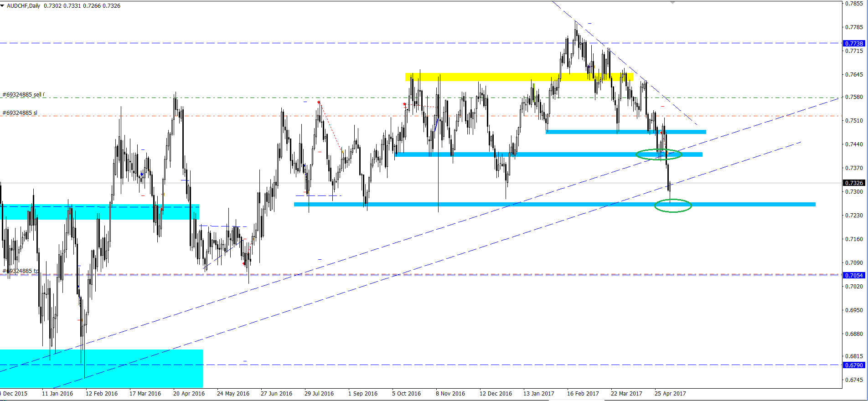Click the 5 Oct 2016 date label
Viewport: 868px width, 401px height.
tap(407, 393)
